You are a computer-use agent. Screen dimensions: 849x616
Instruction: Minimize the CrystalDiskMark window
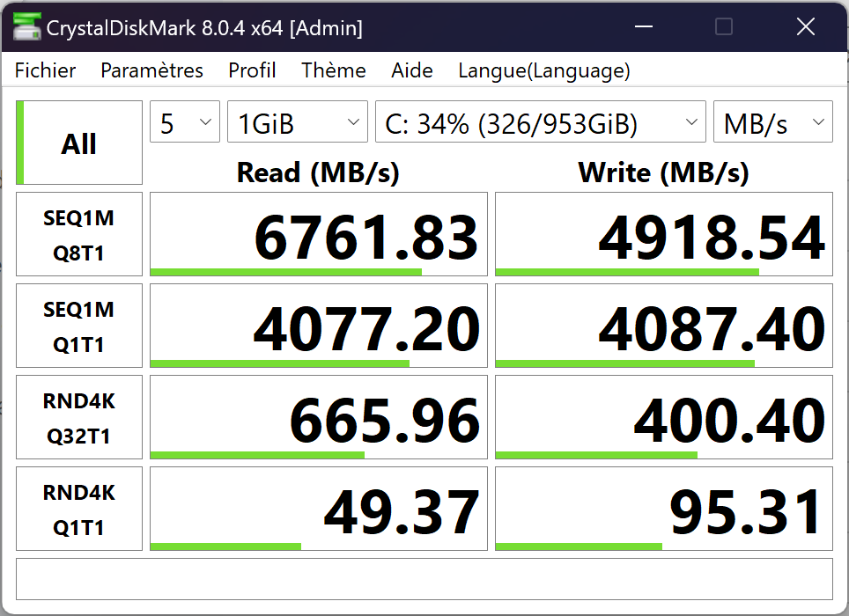(643, 26)
